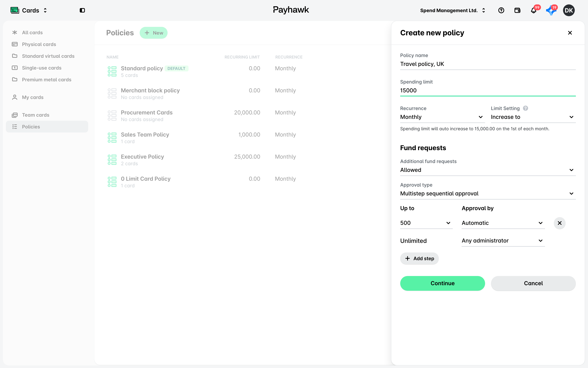
Task: Click Executive Policy row icon
Action: (x=112, y=160)
